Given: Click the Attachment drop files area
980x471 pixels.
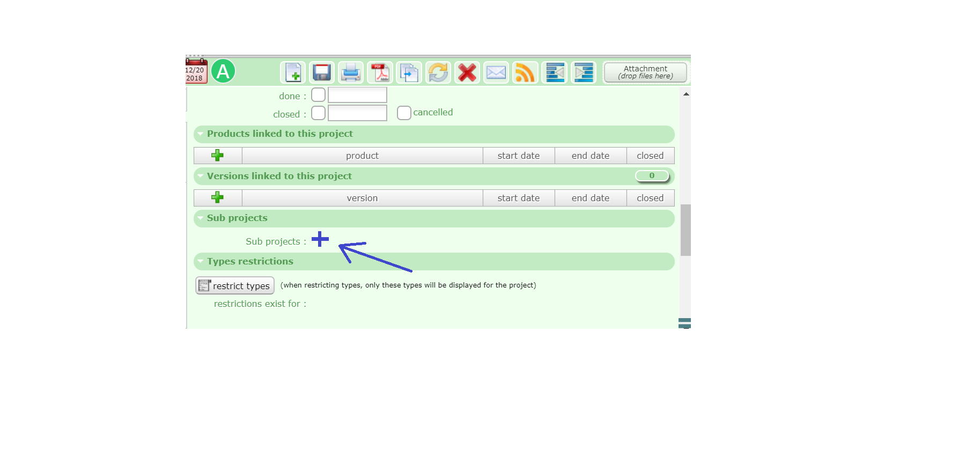Looking at the screenshot, I should (x=645, y=72).
